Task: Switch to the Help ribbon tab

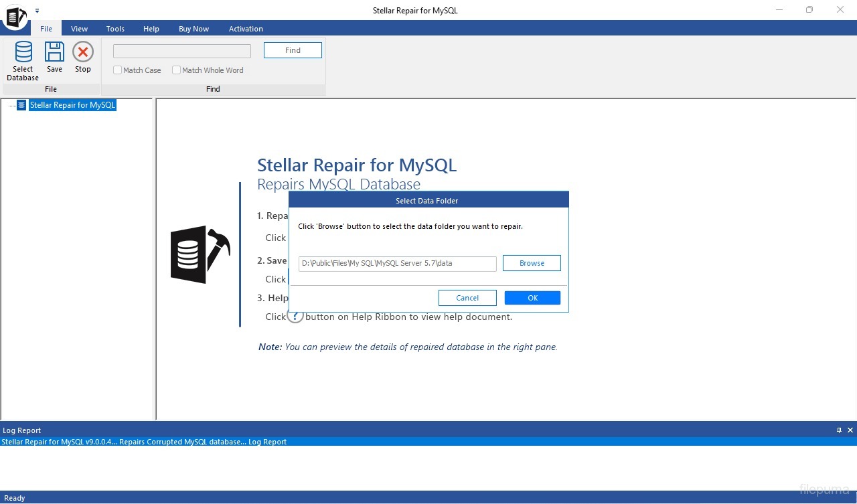Action: coord(151,29)
